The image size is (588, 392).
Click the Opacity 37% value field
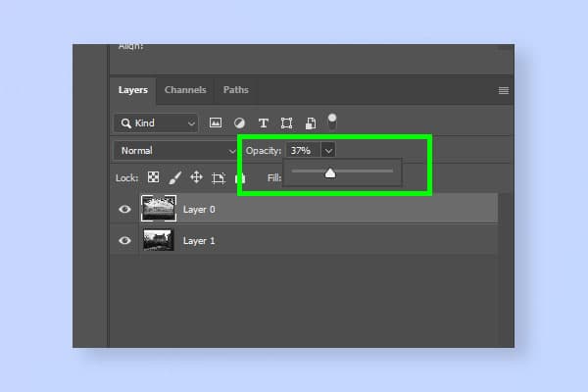[x=301, y=151]
